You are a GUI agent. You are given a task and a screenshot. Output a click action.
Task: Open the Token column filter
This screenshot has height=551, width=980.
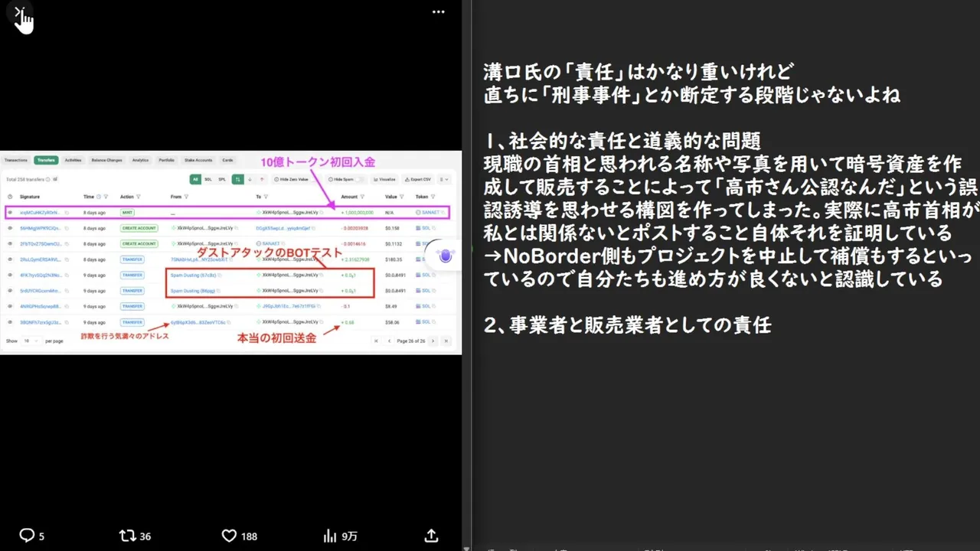[433, 197]
